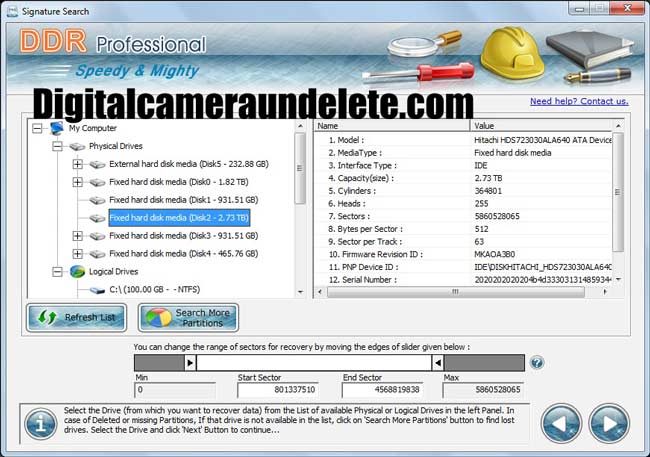Go to next step with forward arrow
The width and height of the screenshot is (650, 457).
(609, 424)
